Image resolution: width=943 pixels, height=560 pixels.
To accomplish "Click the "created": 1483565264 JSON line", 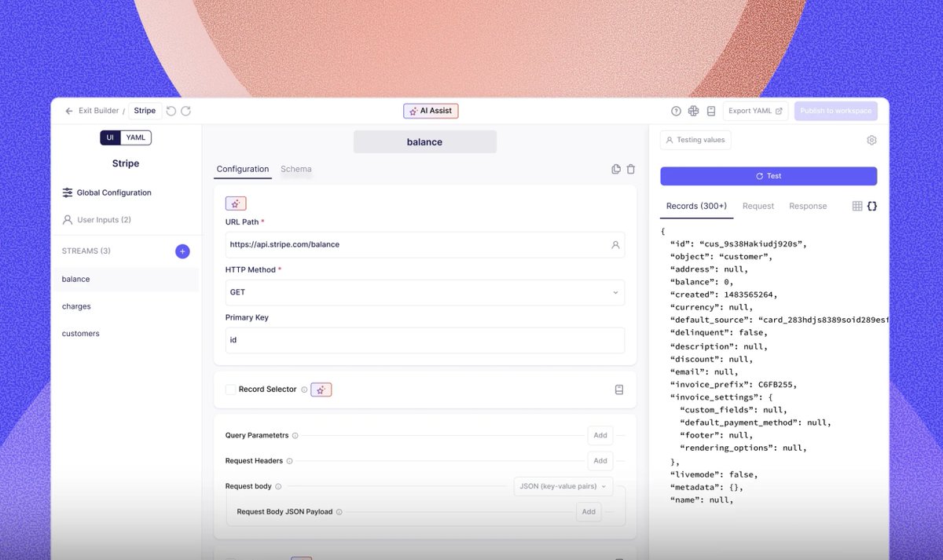I will click(x=723, y=295).
